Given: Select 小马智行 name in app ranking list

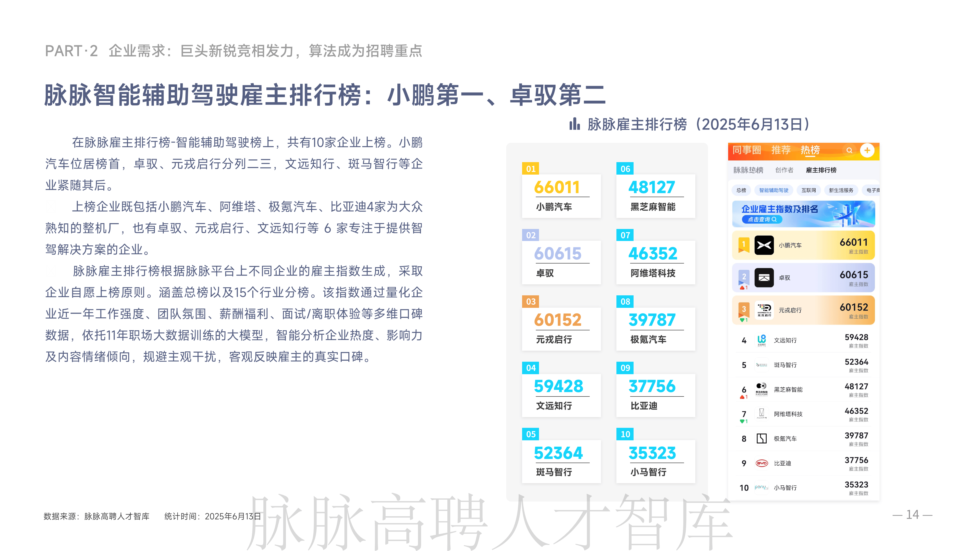Looking at the screenshot, I should (x=785, y=488).
